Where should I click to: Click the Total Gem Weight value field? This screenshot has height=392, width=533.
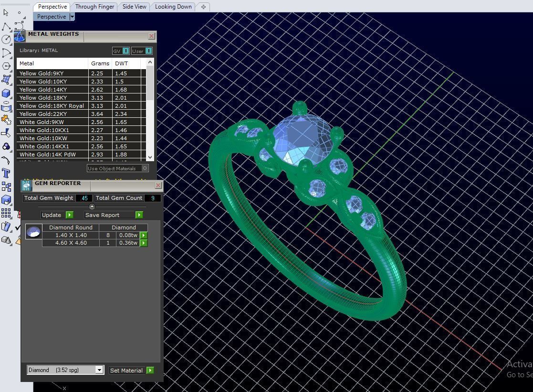(84, 198)
